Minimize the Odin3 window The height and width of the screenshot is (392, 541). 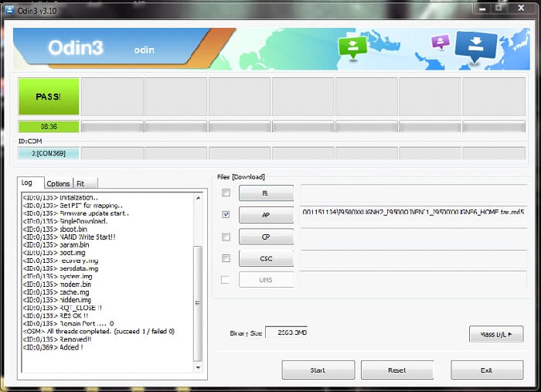pos(483,9)
